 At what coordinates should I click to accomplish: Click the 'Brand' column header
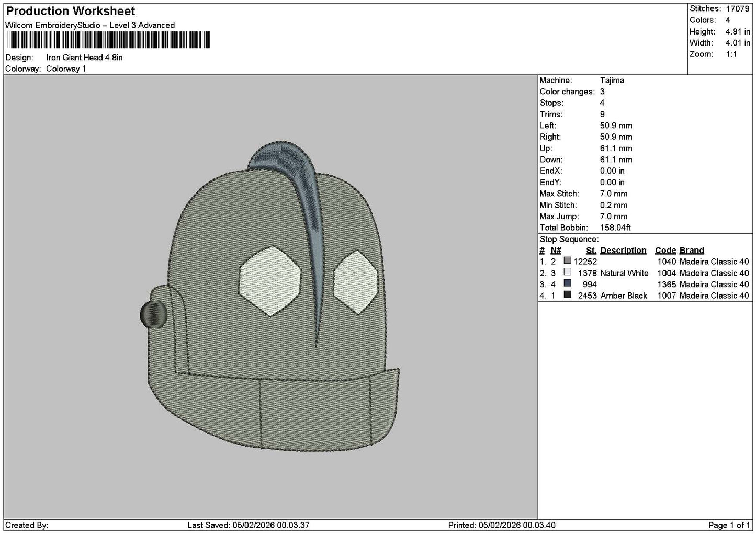(692, 251)
